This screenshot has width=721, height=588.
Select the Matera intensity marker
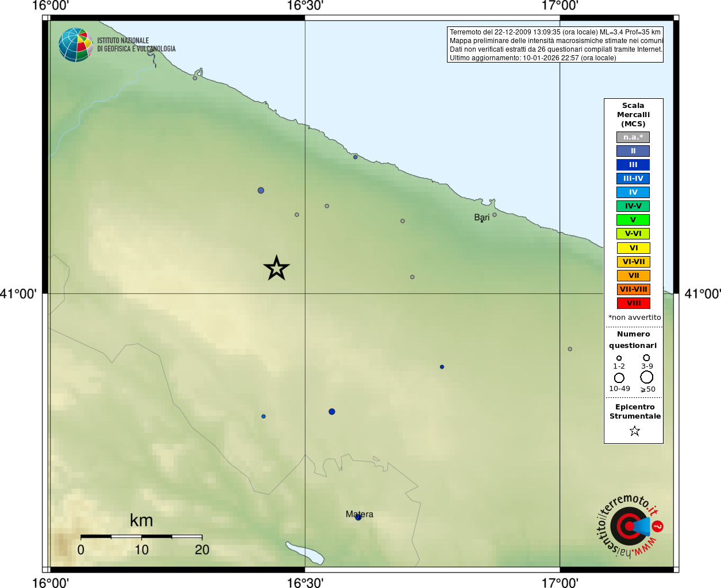[x=358, y=517]
